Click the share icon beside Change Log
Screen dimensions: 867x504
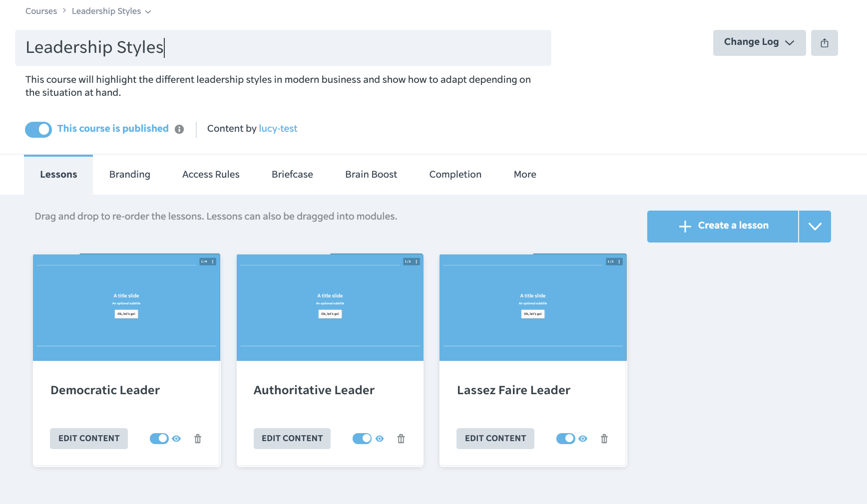pos(824,43)
